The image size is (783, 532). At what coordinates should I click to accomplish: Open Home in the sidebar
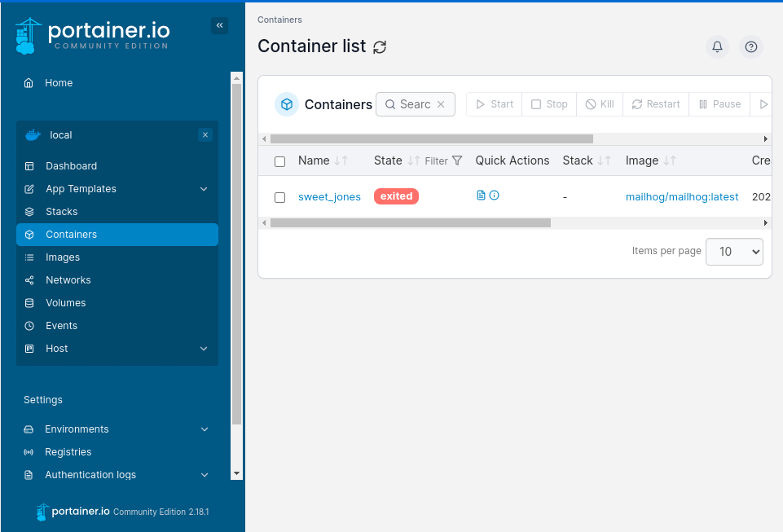tap(59, 83)
